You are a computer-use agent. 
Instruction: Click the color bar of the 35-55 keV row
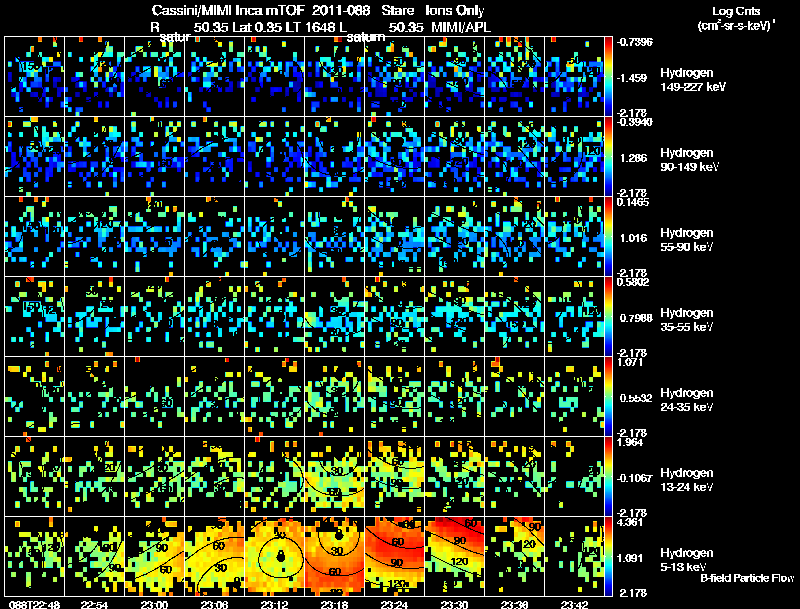point(608,317)
